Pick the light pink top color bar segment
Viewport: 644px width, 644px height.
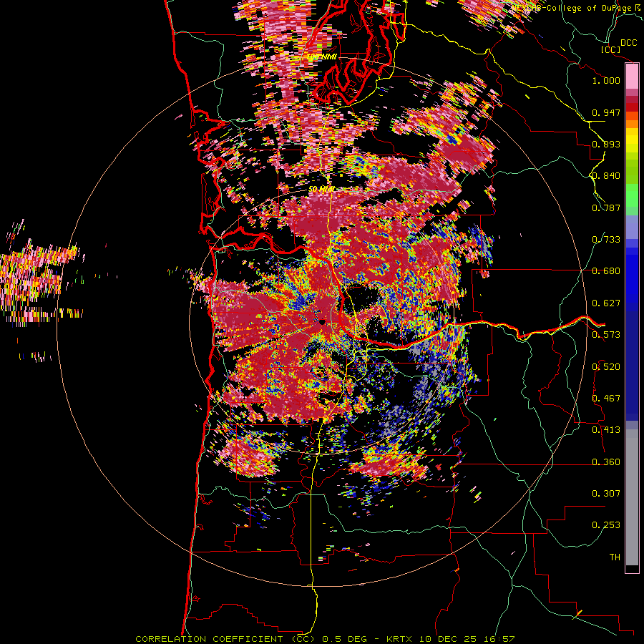tap(632, 77)
